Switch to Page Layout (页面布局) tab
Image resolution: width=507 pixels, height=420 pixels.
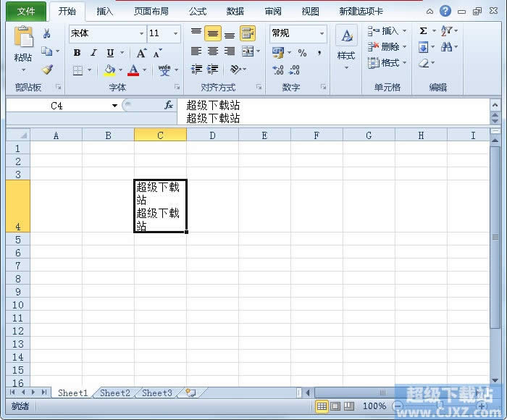click(151, 12)
